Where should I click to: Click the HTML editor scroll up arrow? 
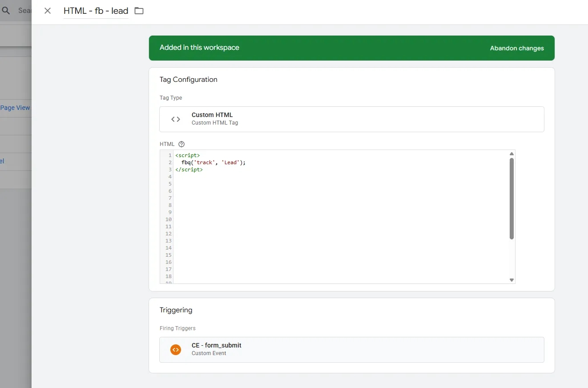pos(511,154)
